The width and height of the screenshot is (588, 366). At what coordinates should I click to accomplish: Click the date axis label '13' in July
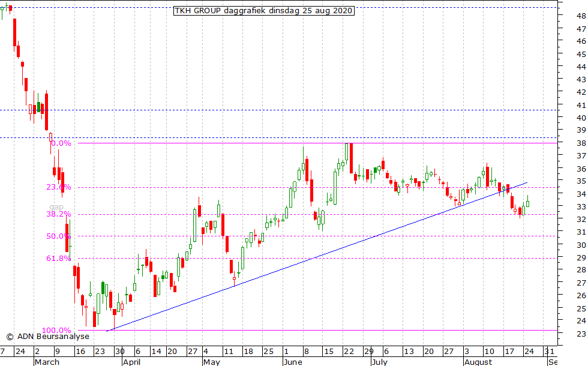pos(409,352)
